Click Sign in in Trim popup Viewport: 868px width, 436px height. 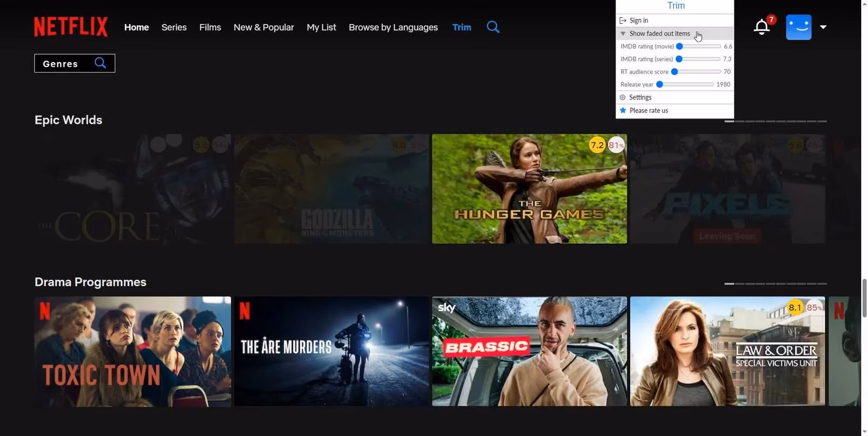click(675, 21)
